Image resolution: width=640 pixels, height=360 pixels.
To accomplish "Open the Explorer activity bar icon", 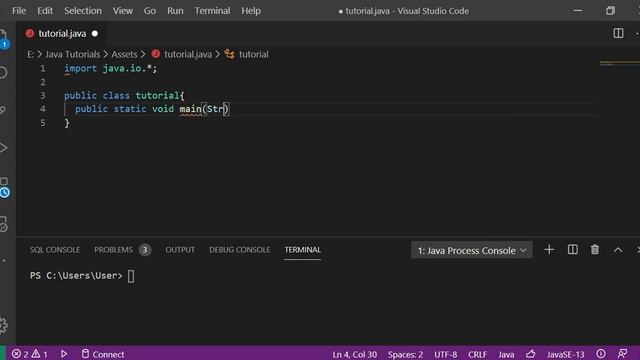I will 3,39.
